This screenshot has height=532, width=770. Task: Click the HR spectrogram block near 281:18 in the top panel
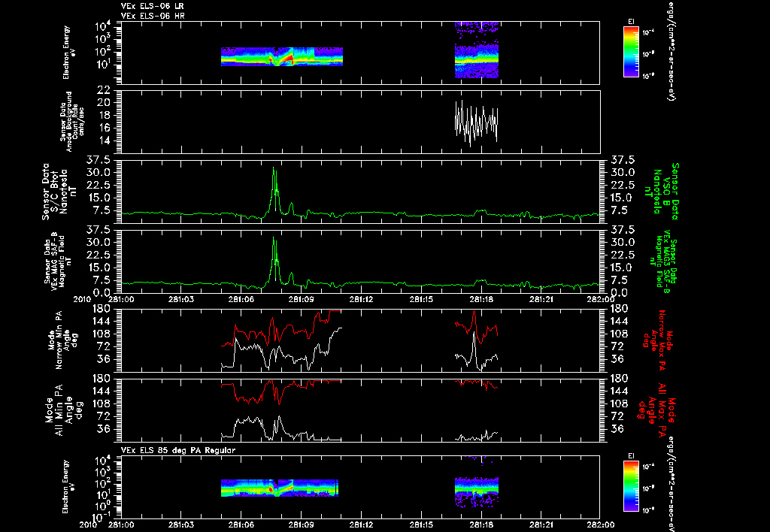point(476,50)
